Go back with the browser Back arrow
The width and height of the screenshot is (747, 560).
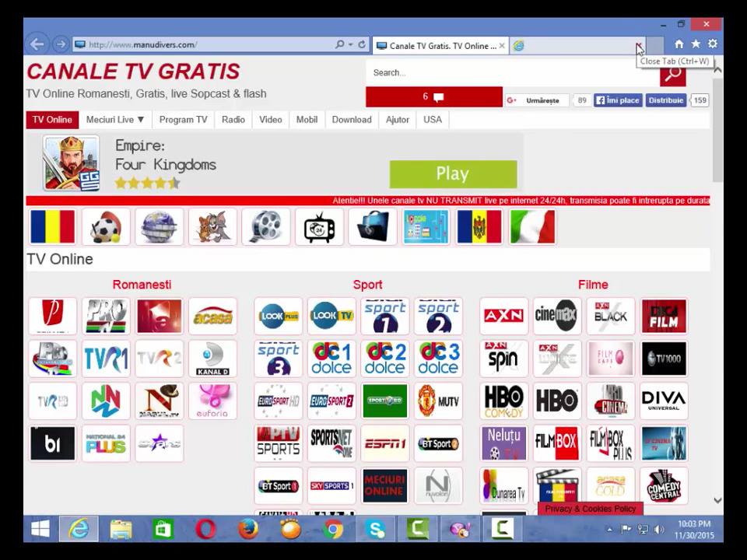tap(37, 44)
